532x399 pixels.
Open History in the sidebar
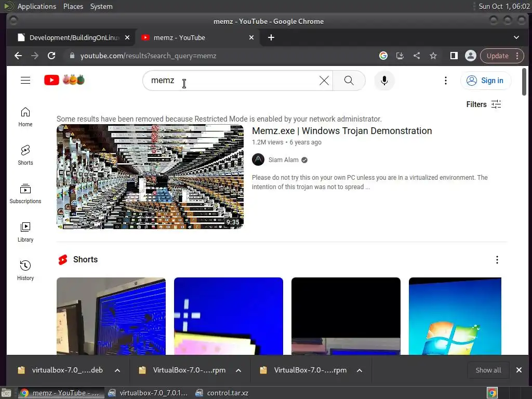(25, 270)
